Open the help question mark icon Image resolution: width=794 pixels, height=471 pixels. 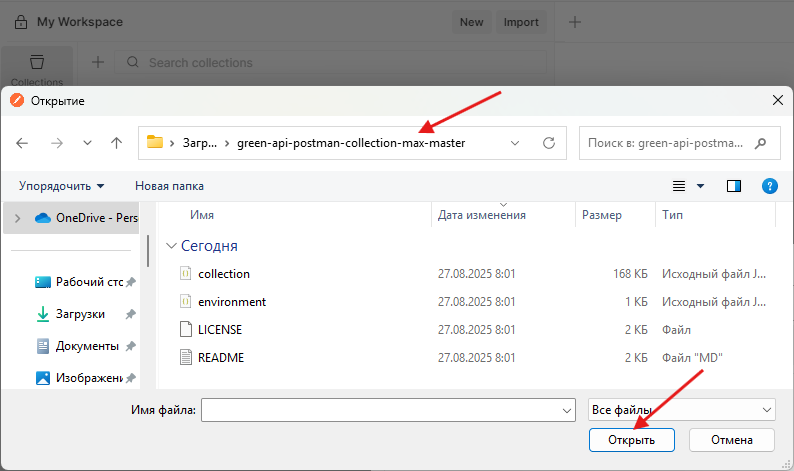pos(770,186)
